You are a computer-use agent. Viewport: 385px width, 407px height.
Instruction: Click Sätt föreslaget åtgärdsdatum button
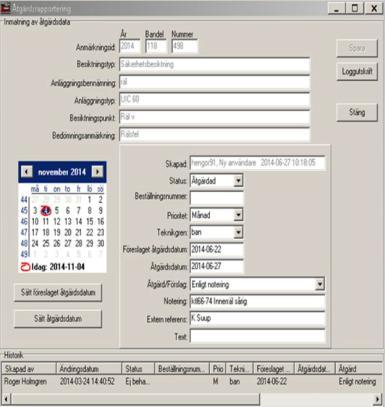click(x=58, y=292)
